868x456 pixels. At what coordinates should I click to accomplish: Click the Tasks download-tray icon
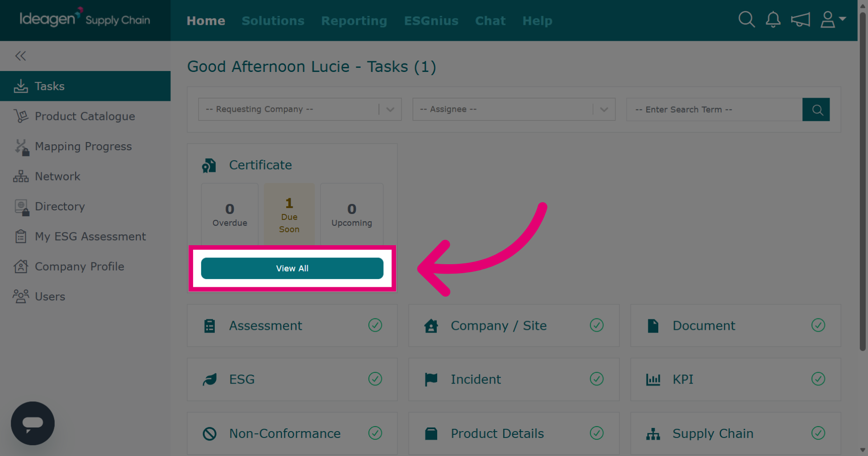pos(21,86)
